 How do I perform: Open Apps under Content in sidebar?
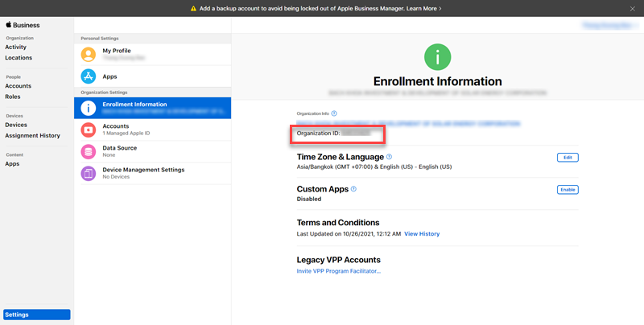tap(12, 164)
